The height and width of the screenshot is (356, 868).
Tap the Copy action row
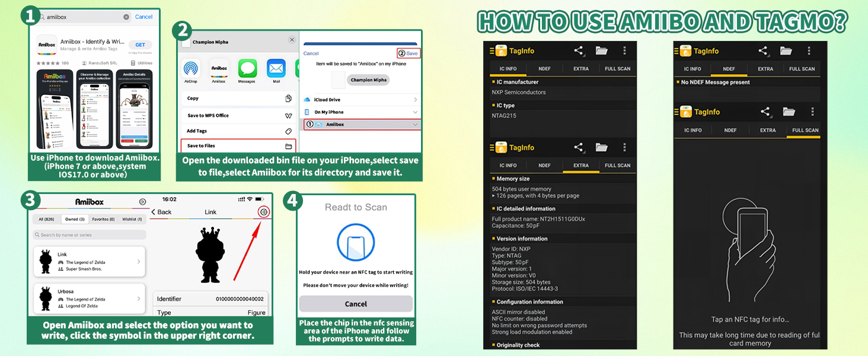click(x=239, y=98)
